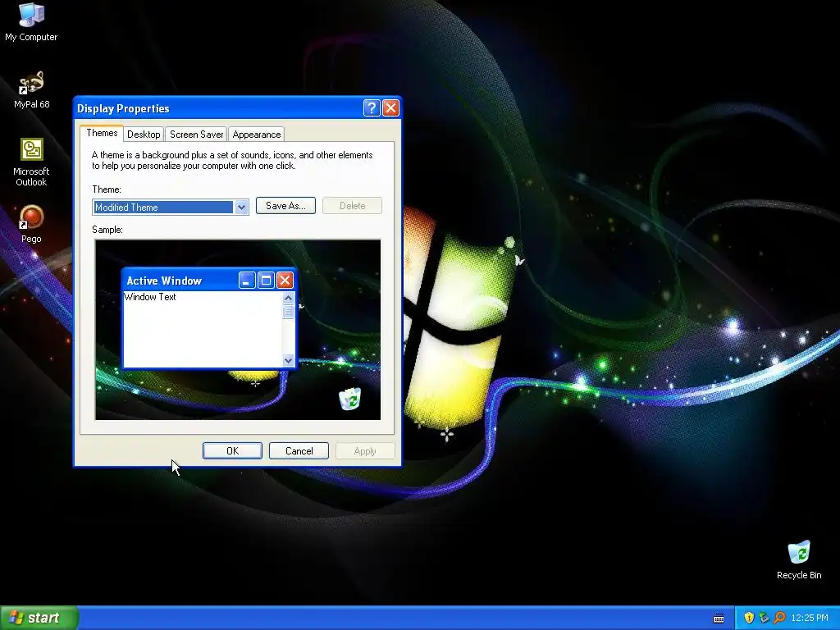Select the MyPal 68 browser shortcut
This screenshot has width=840, height=630.
pos(31,89)
